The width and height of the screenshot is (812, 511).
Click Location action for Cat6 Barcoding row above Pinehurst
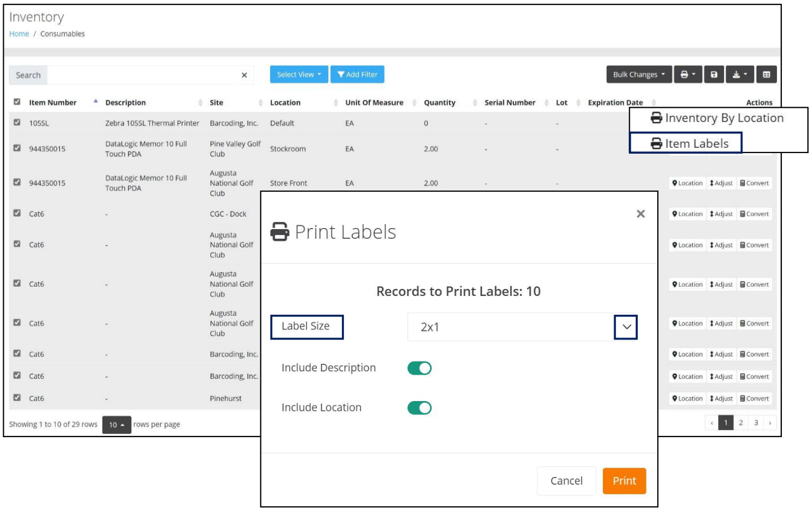tap(687, 376)
